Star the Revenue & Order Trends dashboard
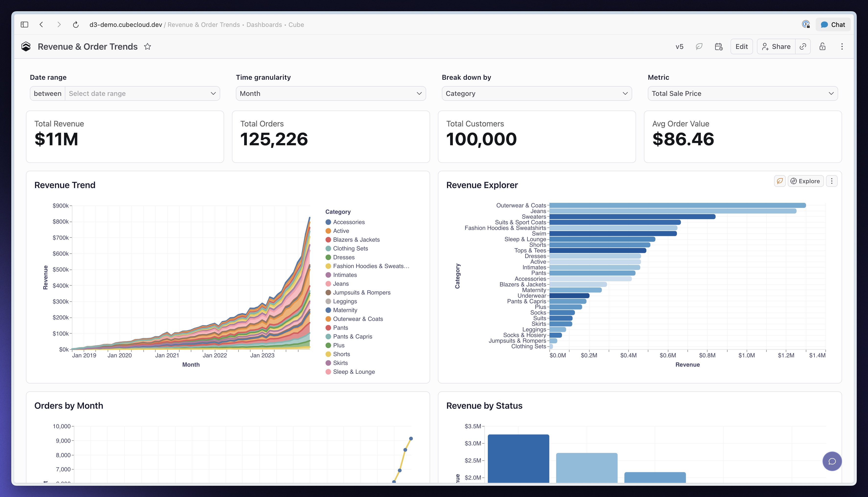Image resolution: width=868 pixels, height=497 pixels. [148, 46]
